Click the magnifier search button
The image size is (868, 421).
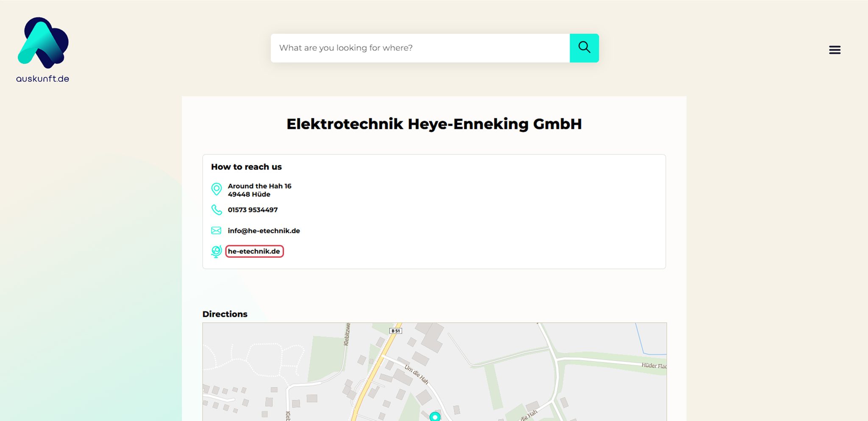(x=584, y=48)
